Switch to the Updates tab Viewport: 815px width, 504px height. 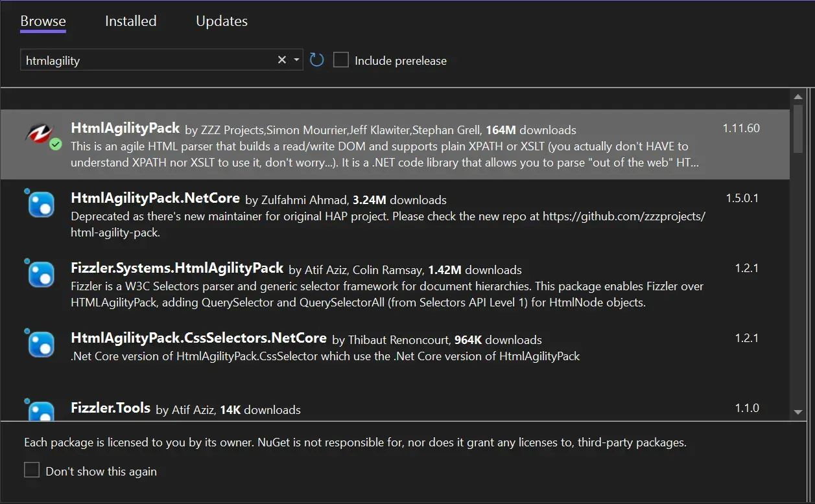222,21
